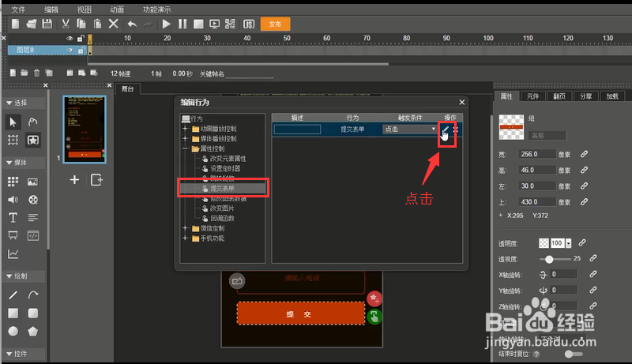Select the transform tool
Screen dimensions: 632x364
(13, 140)
